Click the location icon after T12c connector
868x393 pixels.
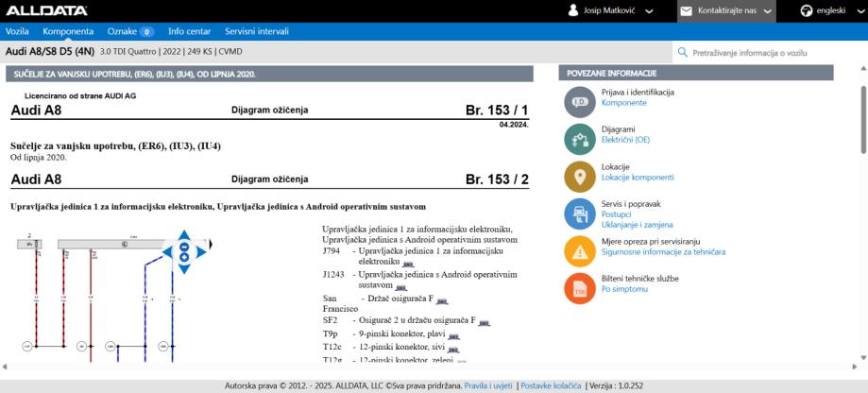point(453,350)
